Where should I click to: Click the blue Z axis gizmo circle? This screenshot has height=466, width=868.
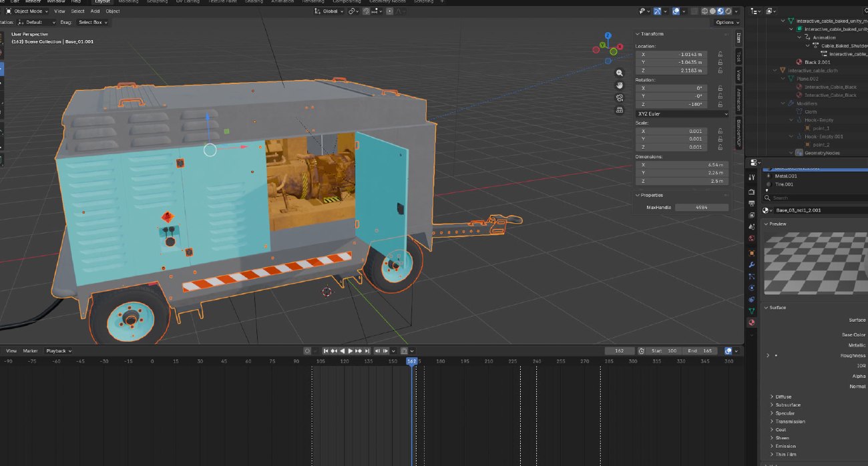coord(608,36)
